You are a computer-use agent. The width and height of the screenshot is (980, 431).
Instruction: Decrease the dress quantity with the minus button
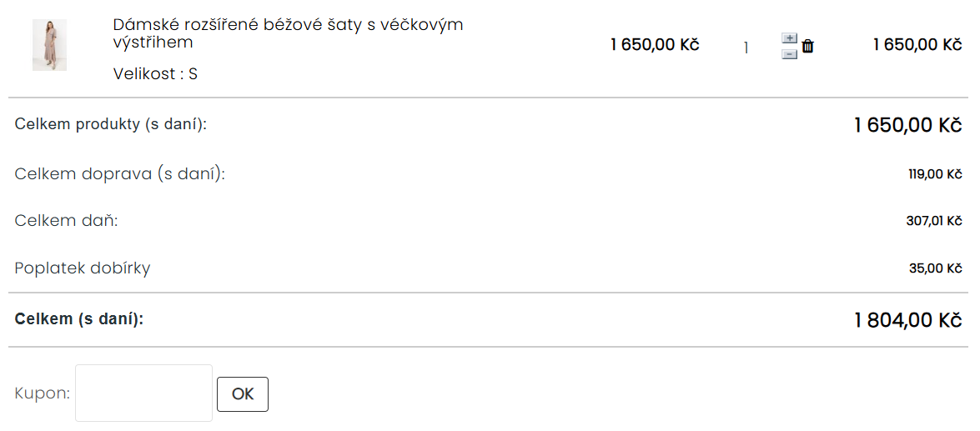click(x=789, y=54)
